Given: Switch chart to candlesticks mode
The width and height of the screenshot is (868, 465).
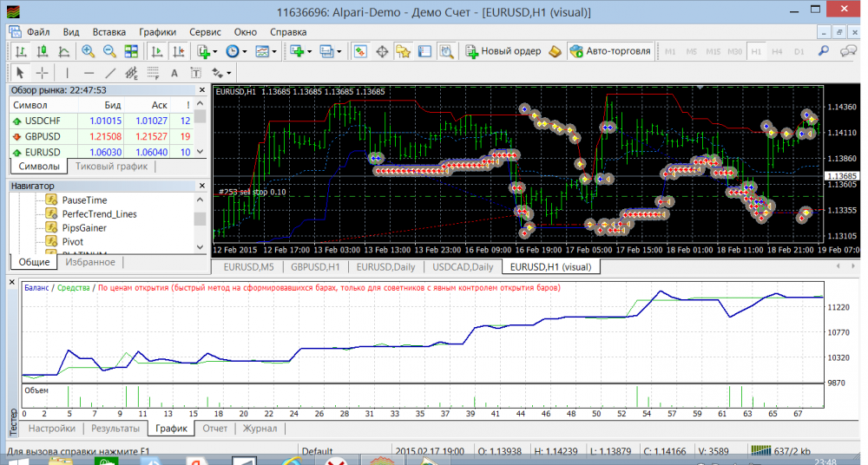Looking at the screenshot, I should pyautogui.click(x=42, y=51).
